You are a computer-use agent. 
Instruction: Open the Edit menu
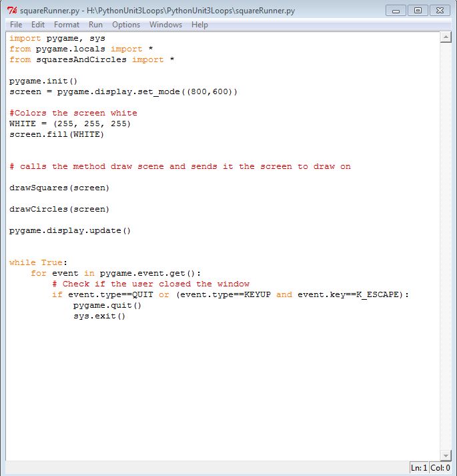[38, 25]
